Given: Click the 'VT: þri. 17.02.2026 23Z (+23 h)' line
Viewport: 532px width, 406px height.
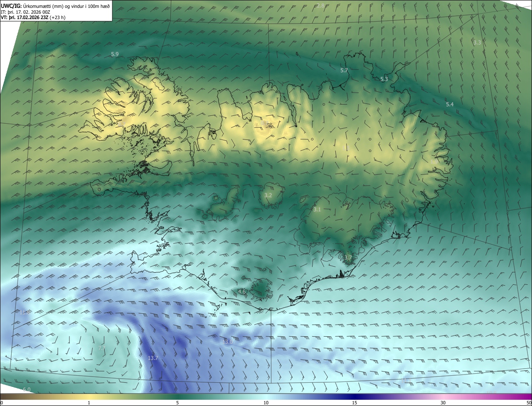Looking at the screenshot, I should click(x=33, y=17).
